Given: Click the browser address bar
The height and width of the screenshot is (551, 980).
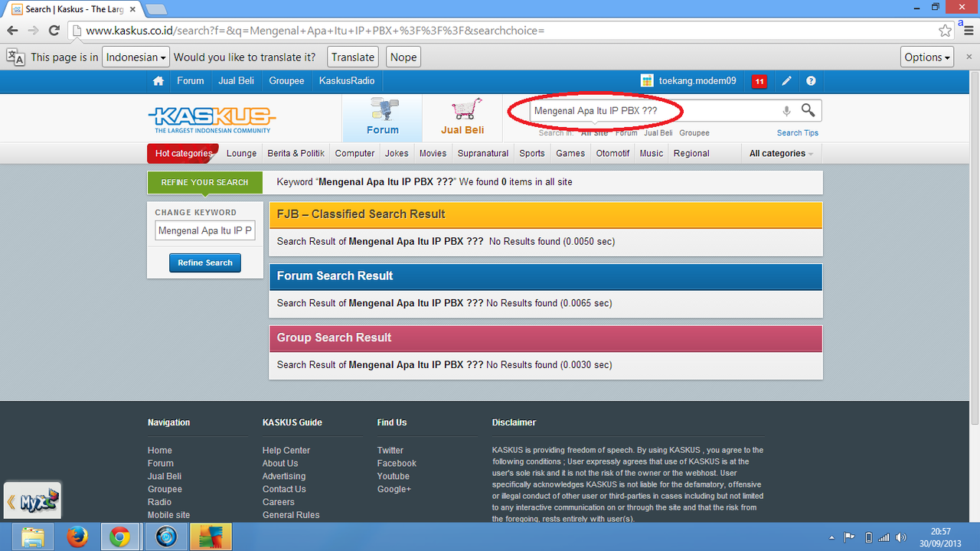Looking at the screenshot, I should click(x=505, y=31).
